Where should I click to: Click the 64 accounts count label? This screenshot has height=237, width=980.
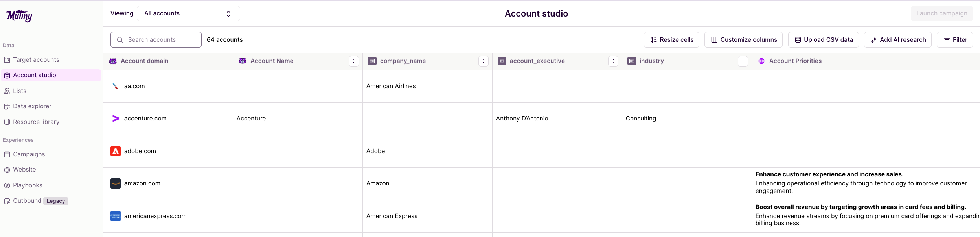click(225, 40)
